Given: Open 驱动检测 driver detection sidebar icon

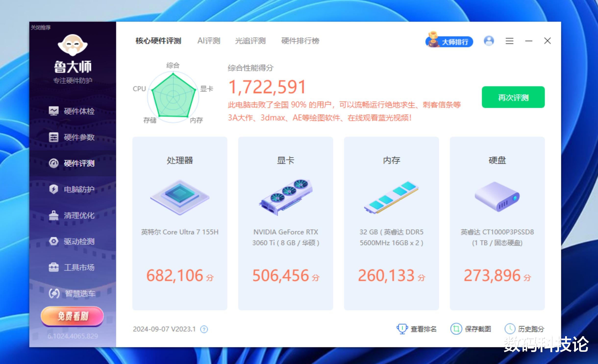Looking at the screenshot, I should pos(54,241).
